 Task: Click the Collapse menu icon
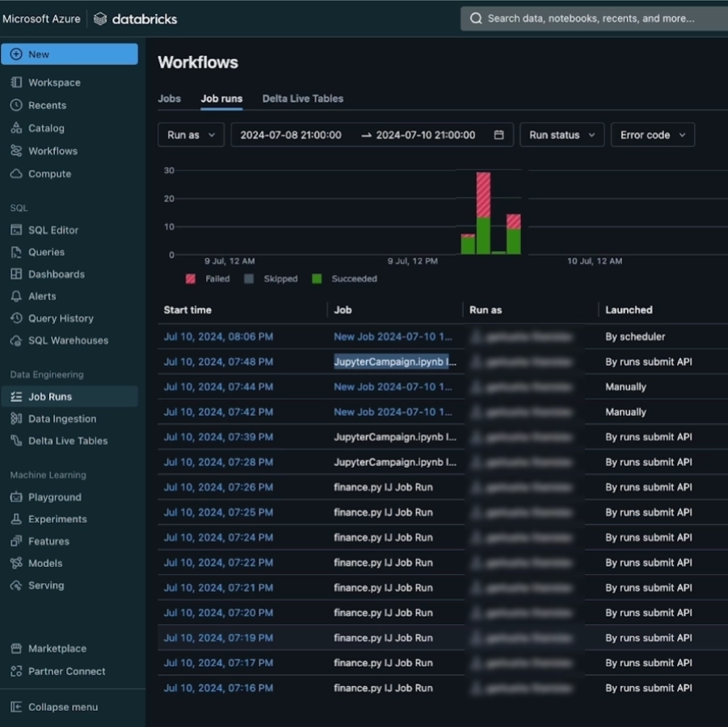(16, 707)
